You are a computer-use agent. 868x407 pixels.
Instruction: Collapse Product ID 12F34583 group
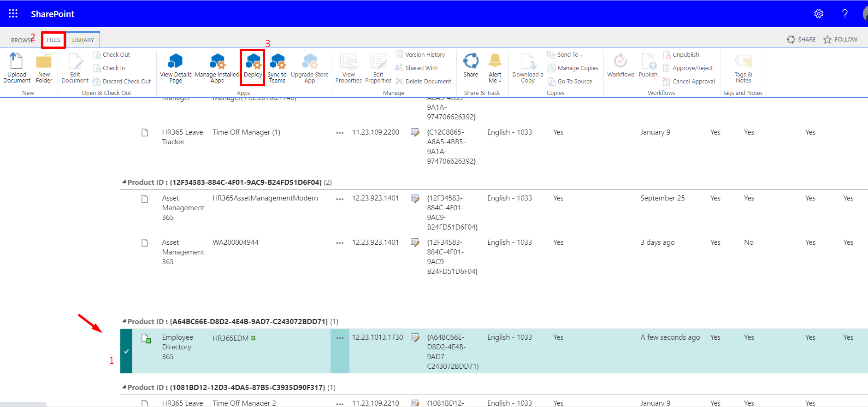click(124, 182)
